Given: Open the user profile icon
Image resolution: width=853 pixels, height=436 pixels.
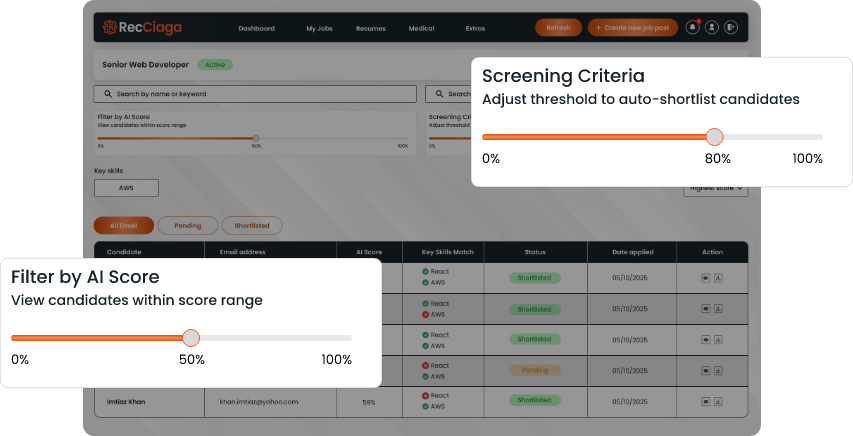Looking at the screenshot, I should pos(712,28).
